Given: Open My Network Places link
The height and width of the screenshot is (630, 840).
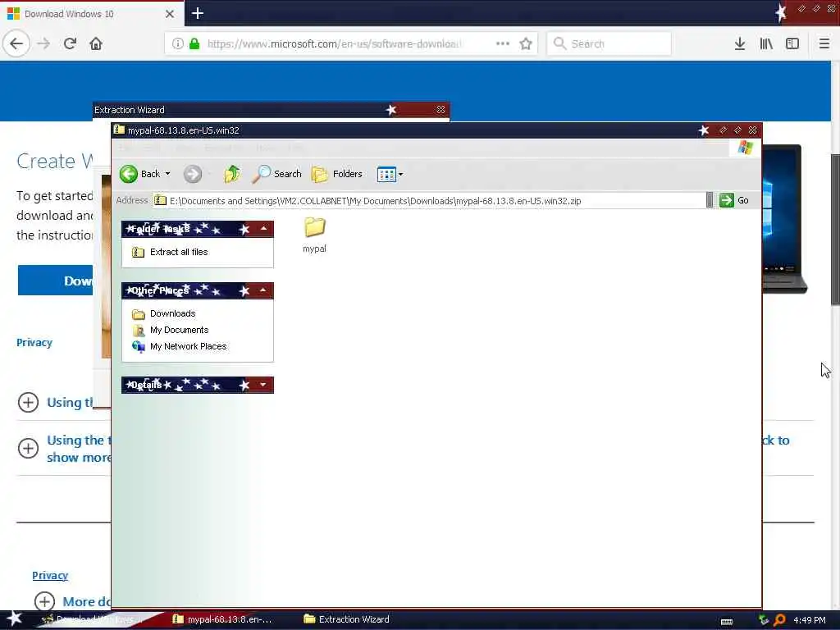Looking at the screenshot, I should 188,347.
